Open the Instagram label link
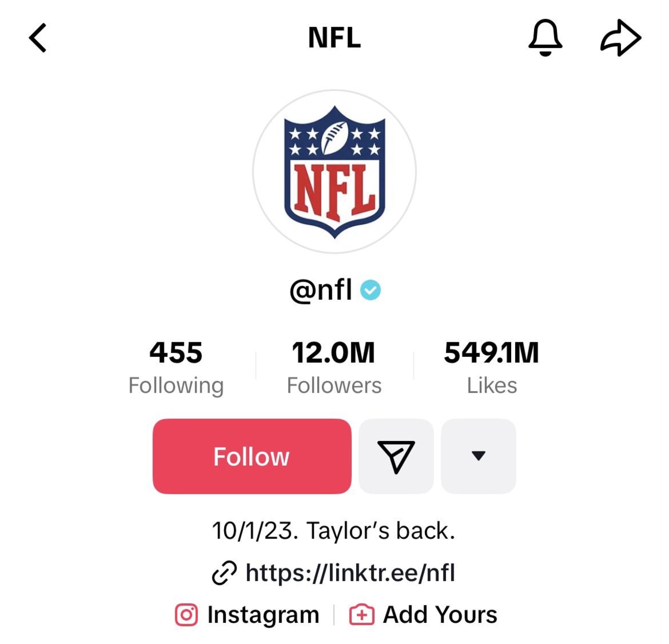The height and width of the screenshot is (644, 669). click(x=263, y=614)
